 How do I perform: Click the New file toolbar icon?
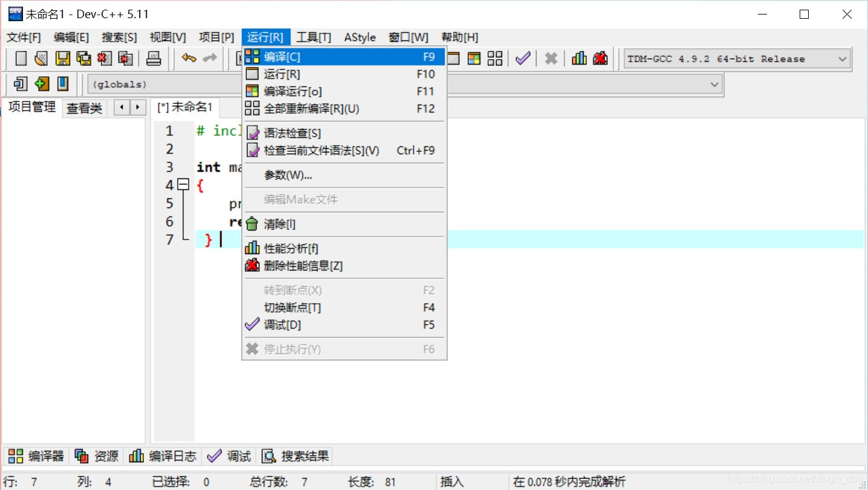click(x=21, y=59)
